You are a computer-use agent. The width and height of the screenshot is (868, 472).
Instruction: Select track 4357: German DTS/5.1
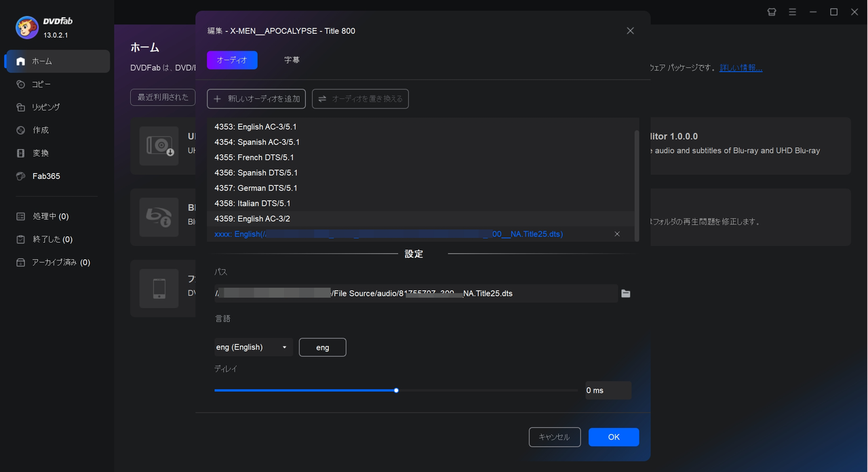420,188
